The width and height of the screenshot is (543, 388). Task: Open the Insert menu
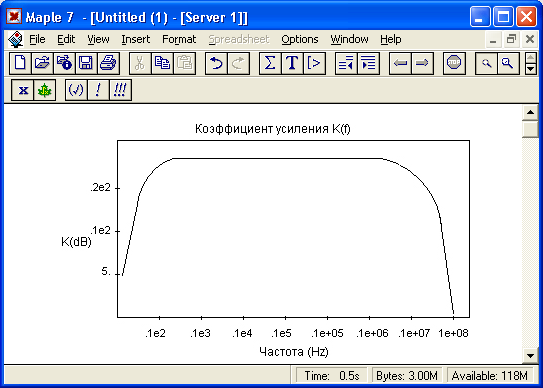pyautogui.click(x=136, y=39)
